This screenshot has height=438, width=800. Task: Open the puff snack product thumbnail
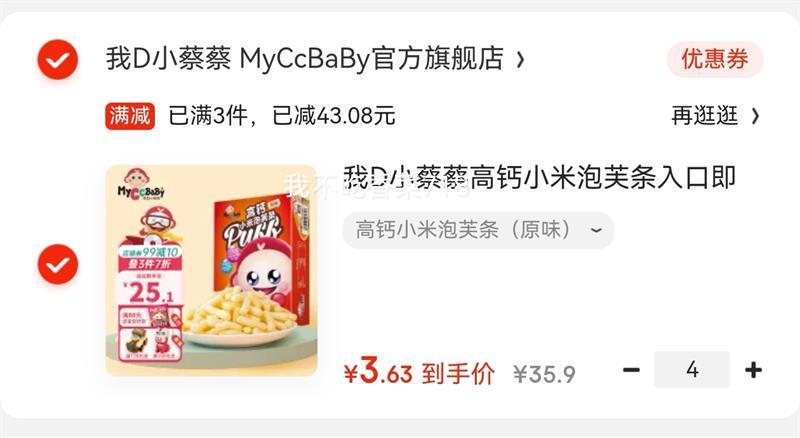coord(211,271)
